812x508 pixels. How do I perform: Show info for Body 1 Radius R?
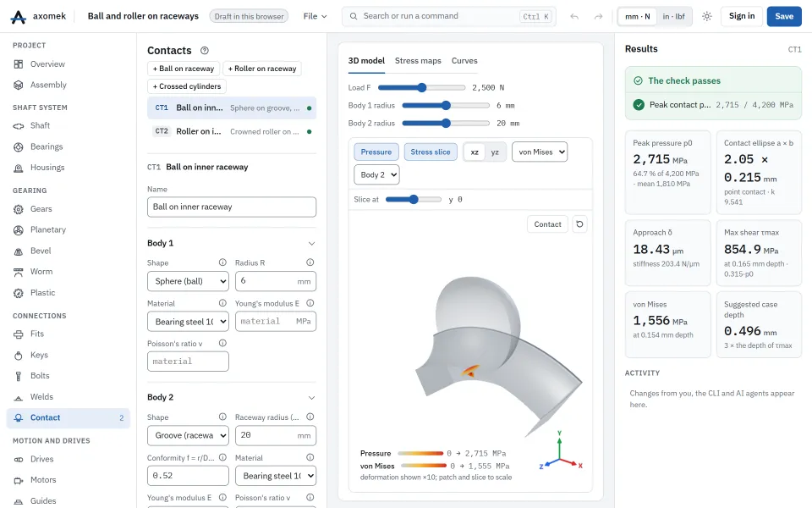pos(310,262)
